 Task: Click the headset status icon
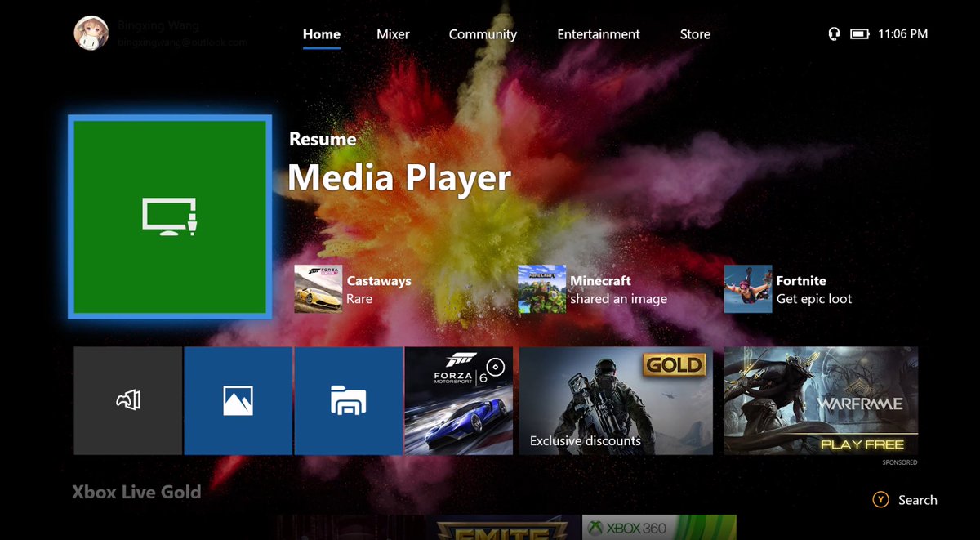point(834,34)
